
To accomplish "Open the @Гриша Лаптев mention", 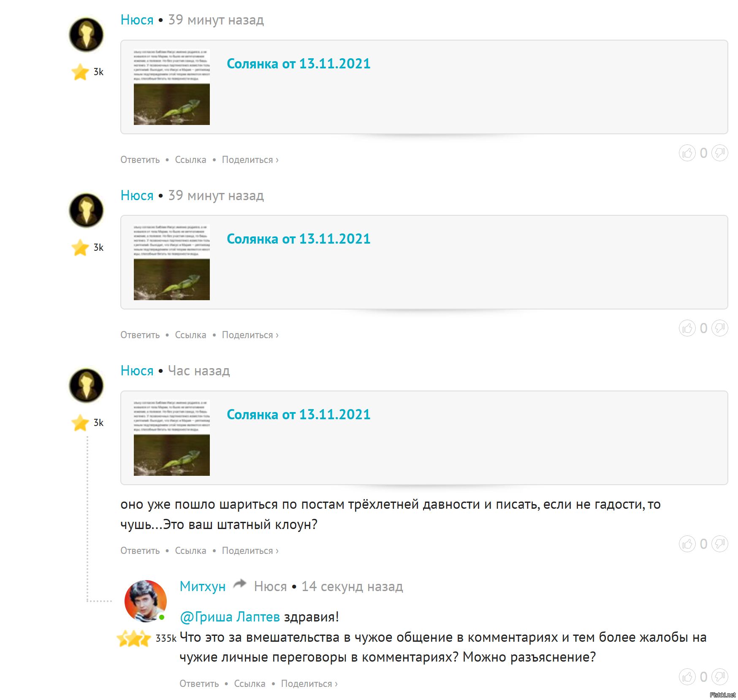I will (x=230, y=617).
